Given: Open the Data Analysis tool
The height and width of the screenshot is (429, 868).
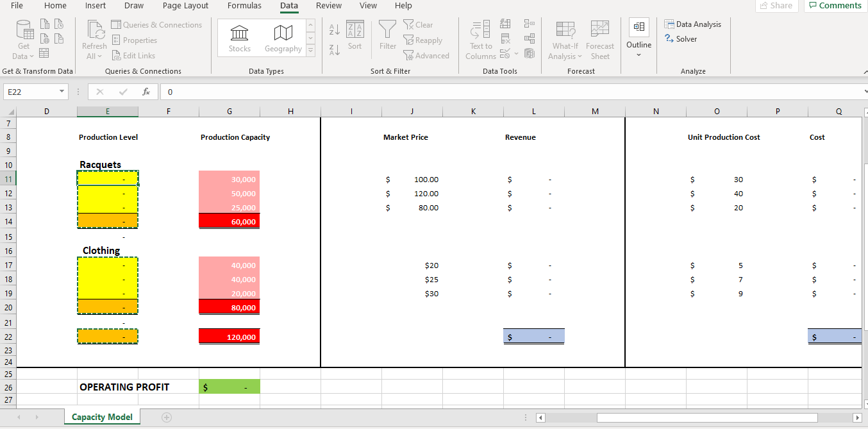Looking at the screenshot, I should pyautogui.click(x=693, y=24).
